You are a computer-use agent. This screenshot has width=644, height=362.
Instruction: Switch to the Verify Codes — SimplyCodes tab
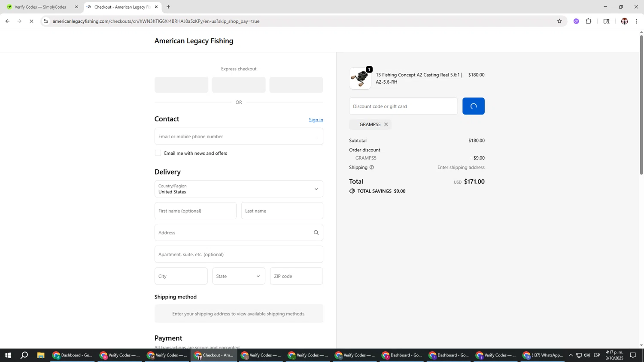[x=40, y=7]
